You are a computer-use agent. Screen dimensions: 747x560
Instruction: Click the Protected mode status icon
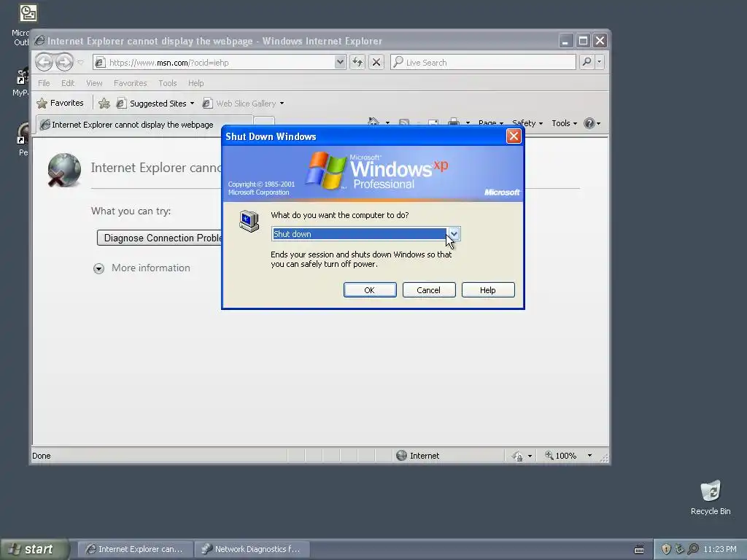pyautogui.click(x=518, y=456)
